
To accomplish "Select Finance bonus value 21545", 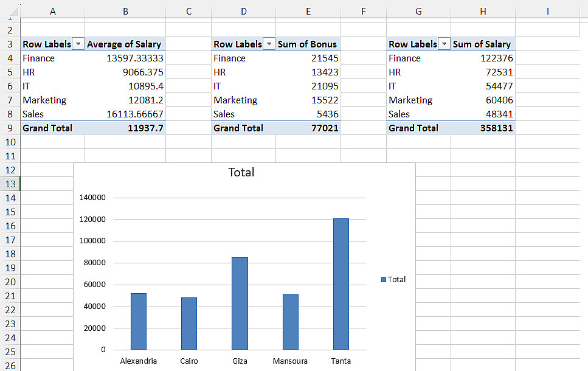I will point(308,58).
